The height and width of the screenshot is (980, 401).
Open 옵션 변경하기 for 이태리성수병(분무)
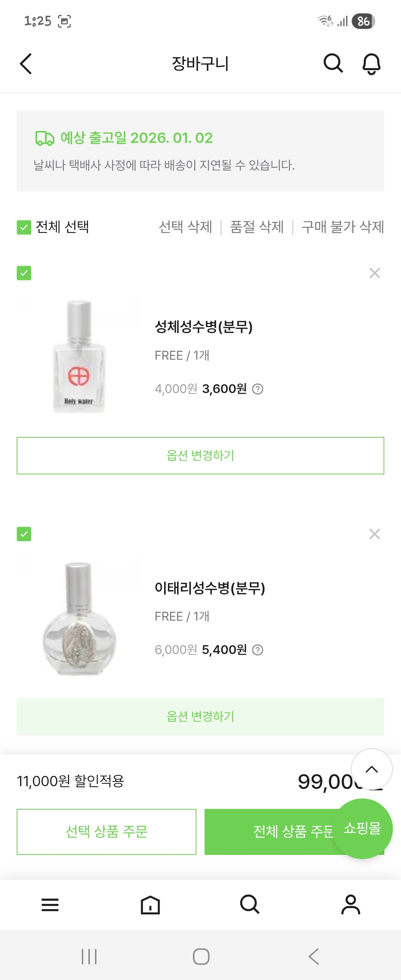[x=200, y=716]
